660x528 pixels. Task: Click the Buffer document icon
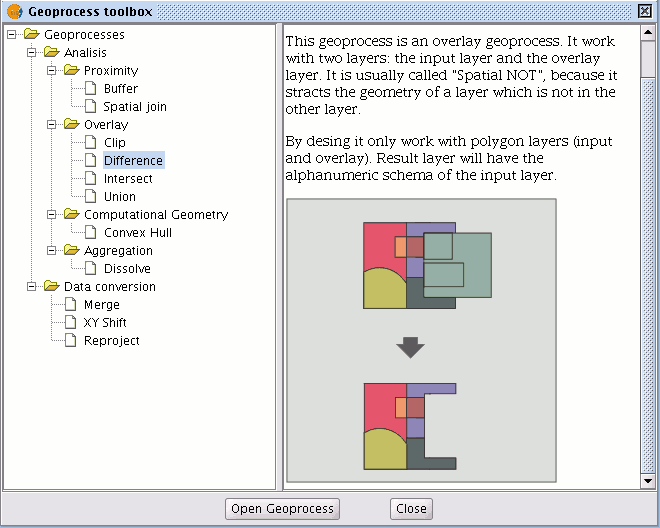(90, 88)
